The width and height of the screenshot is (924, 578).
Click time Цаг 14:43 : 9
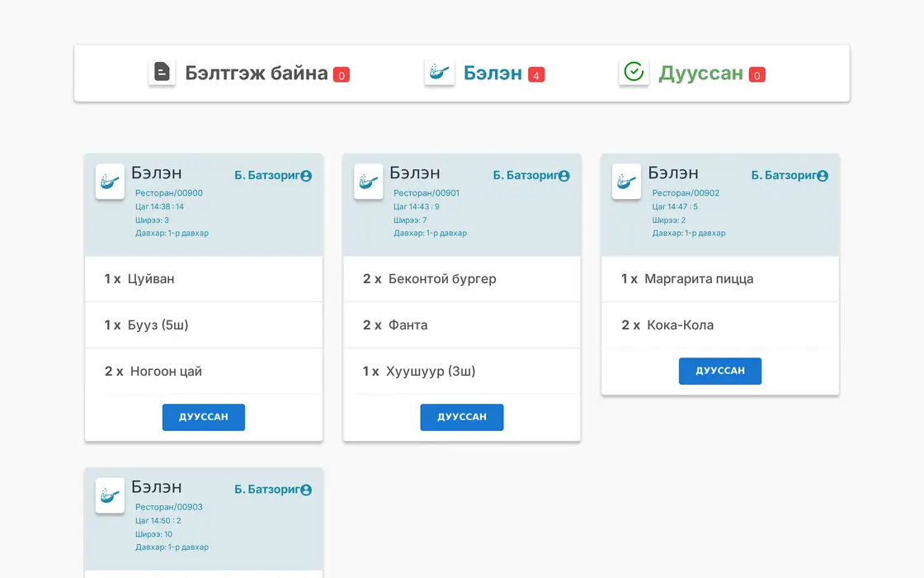(417, 206)
